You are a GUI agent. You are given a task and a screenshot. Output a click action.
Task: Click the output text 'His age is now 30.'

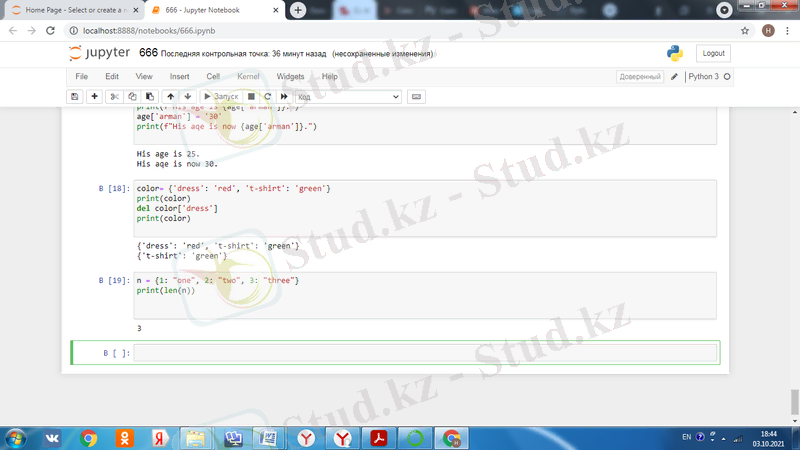[x=177, y=164]
